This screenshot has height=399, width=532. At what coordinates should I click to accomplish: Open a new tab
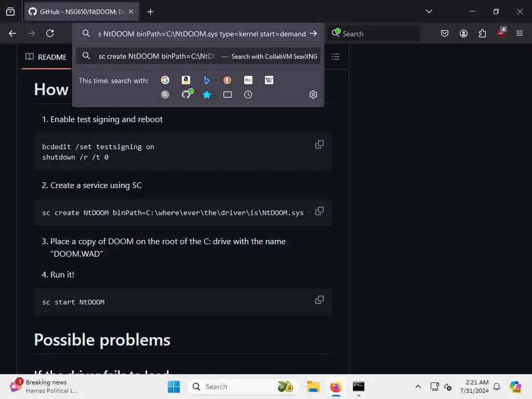(x=150, y=12)
